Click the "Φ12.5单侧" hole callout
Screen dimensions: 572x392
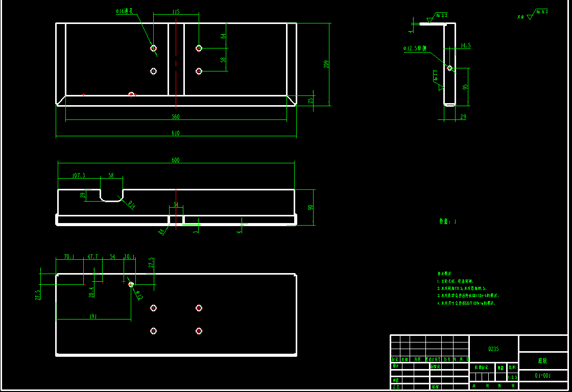pyautogui.click(x=415, y=48)
